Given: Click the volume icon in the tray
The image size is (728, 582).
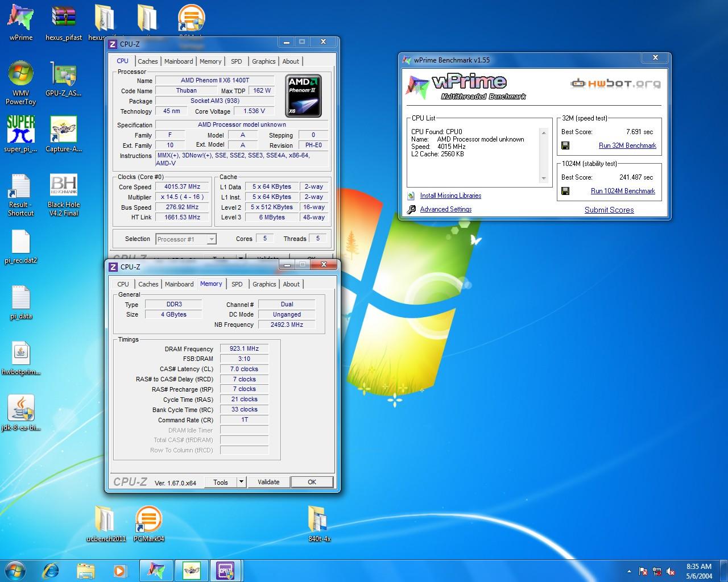Looking at the screenshot, I should tap(671, 571).
